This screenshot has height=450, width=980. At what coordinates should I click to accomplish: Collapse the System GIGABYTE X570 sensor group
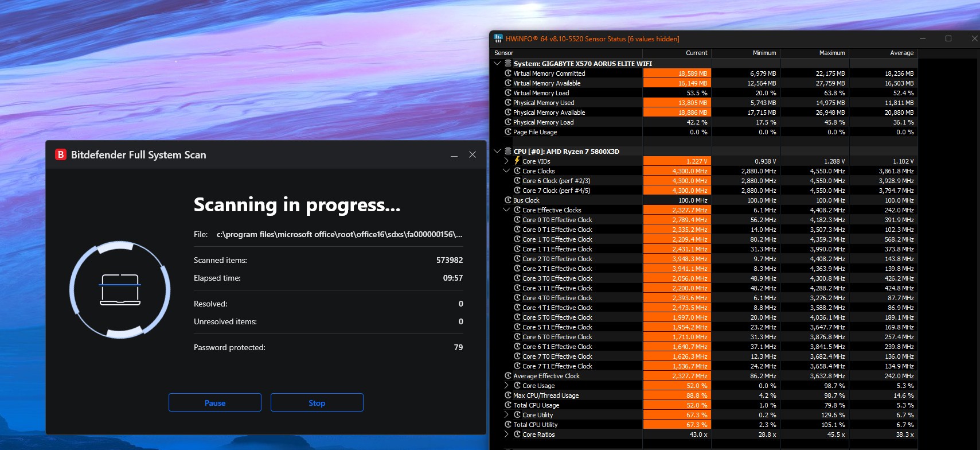pos(497,63)
